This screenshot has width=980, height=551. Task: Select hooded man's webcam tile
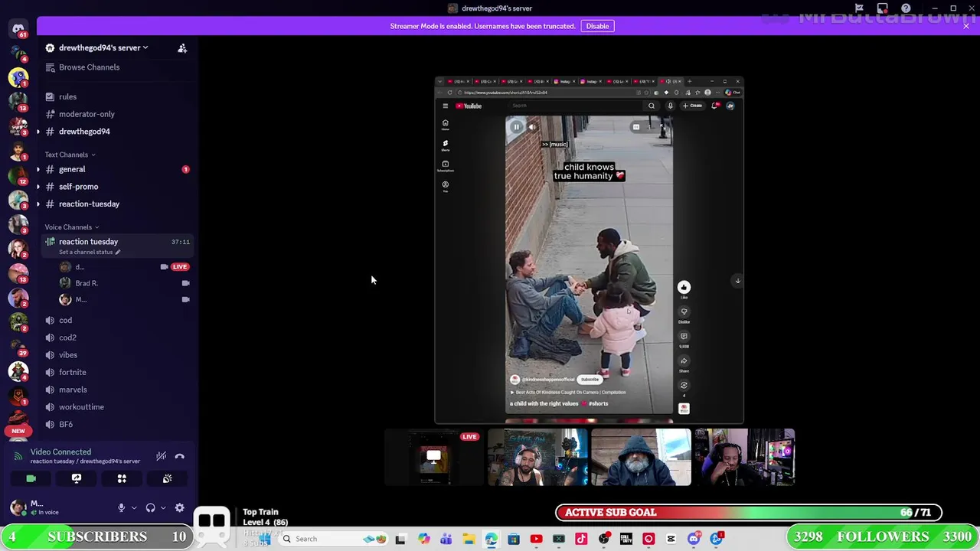pos(641,458)
